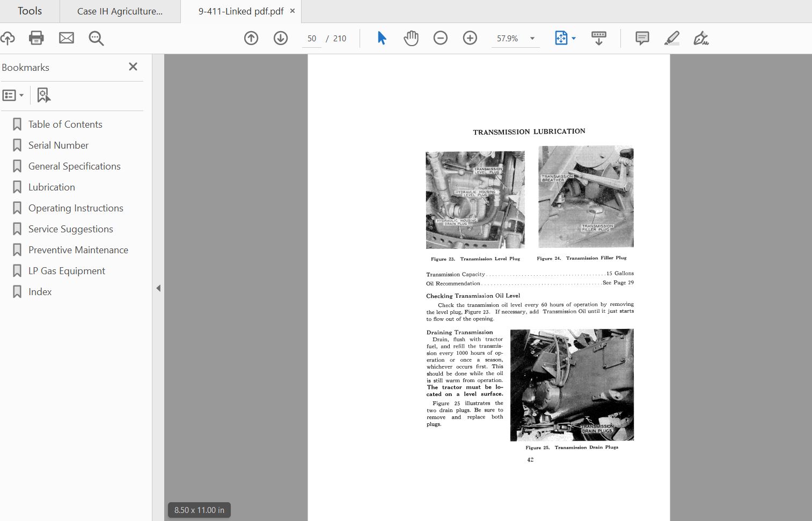Open fit page options dropdown arrow
Image resolution: width=812 pixels, height=521 pixels.
point(574,39)
